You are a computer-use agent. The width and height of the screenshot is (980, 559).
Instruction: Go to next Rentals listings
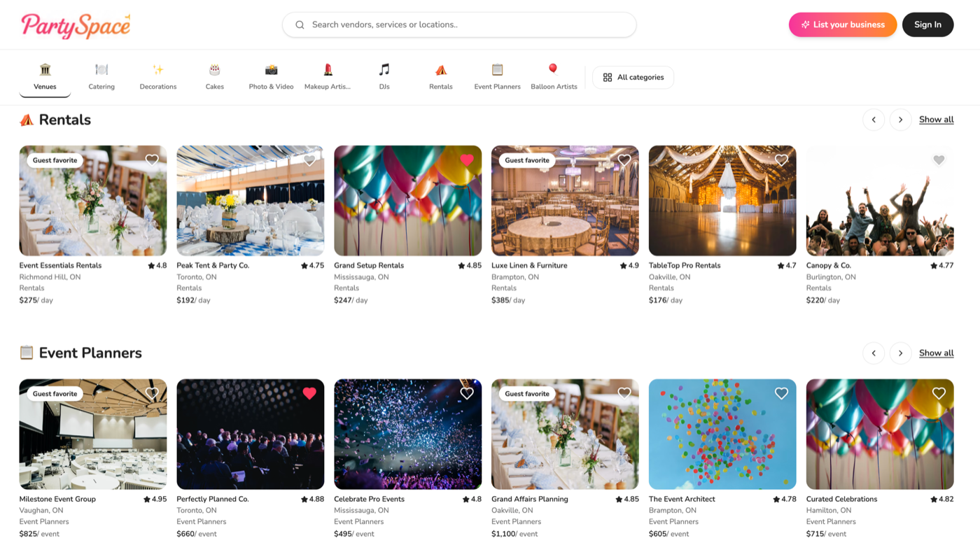coord(901,120)
